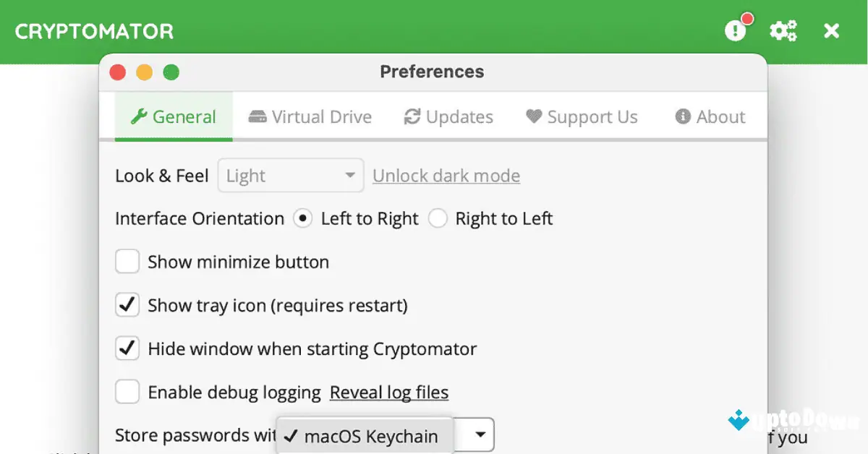Select the Right to Left orientation
Screen dimensions: 868x454
tap(438, 218)
